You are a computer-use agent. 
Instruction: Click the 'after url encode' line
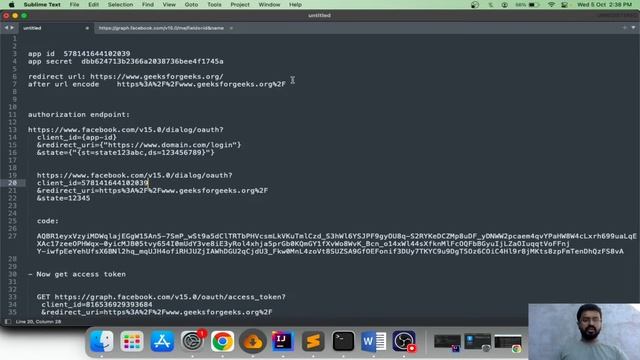(x=157, y=84)
